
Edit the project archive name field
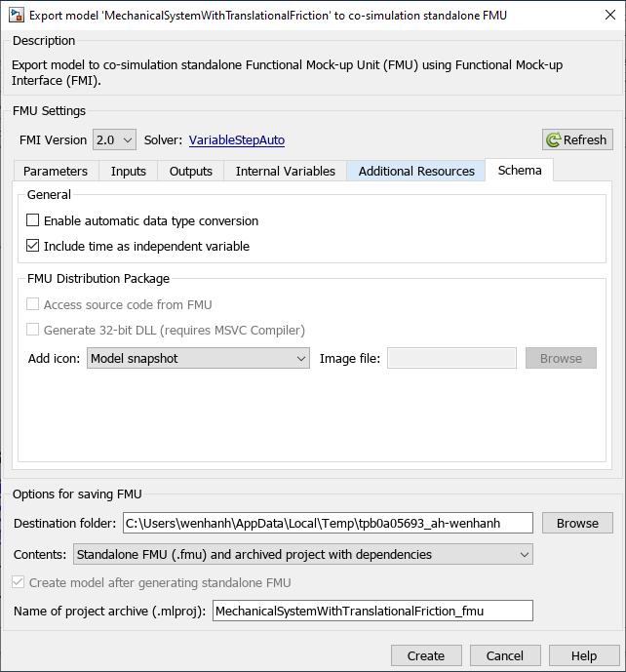coord(372,612)
